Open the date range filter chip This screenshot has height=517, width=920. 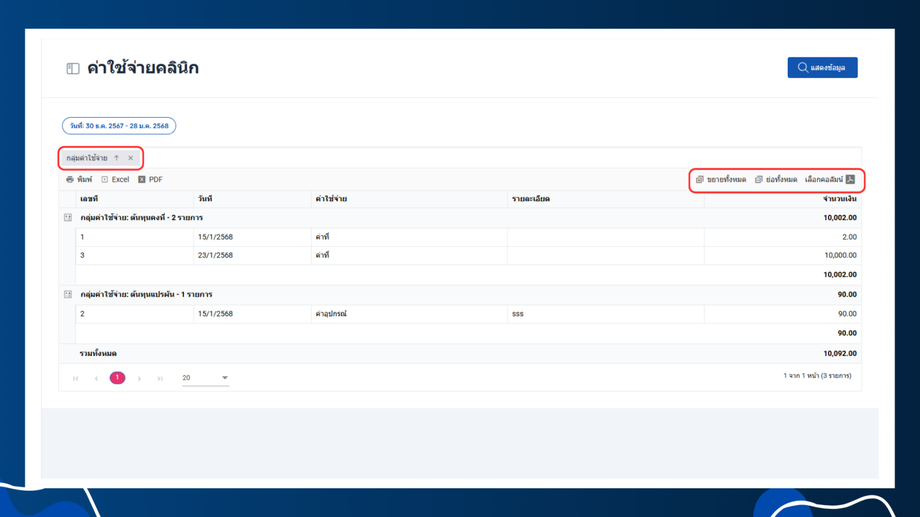(119, 126)
